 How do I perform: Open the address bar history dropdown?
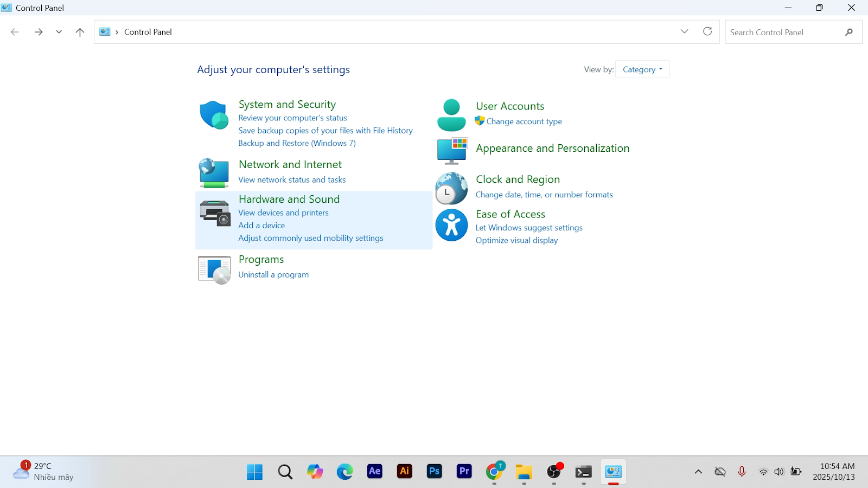point(684,31)
